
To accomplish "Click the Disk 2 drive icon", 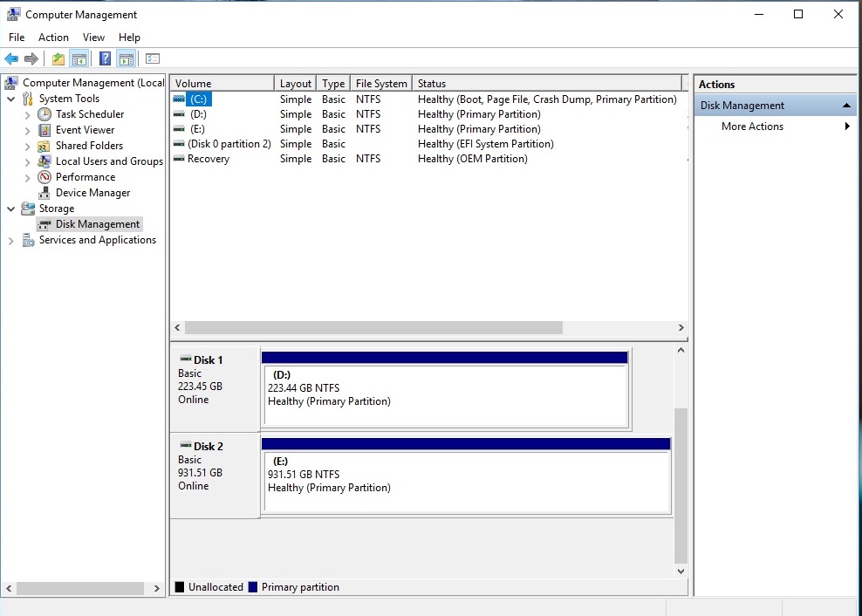I will (186, 445).
